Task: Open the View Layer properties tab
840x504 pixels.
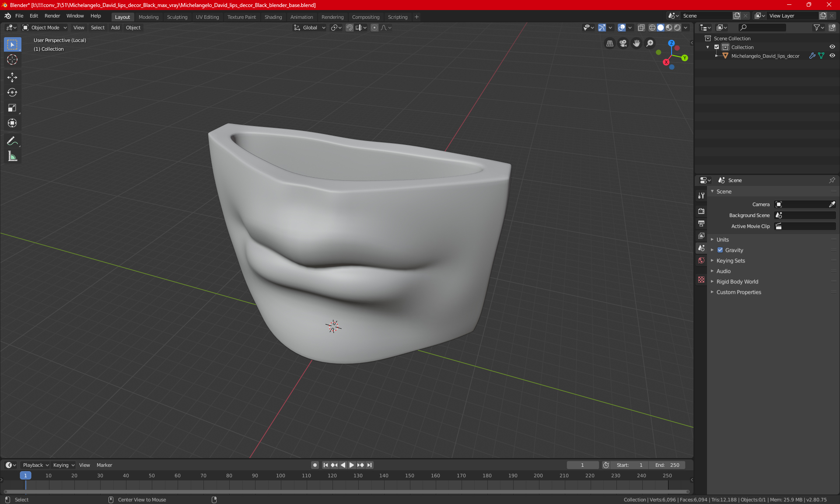Action: click(701, 236)
